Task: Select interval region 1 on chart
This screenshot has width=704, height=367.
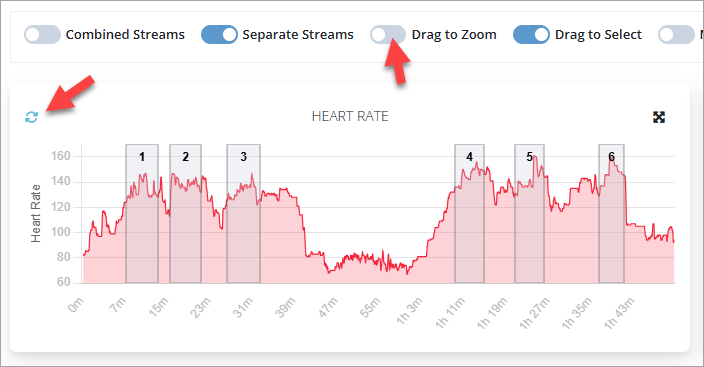Action: pos(142,213)
